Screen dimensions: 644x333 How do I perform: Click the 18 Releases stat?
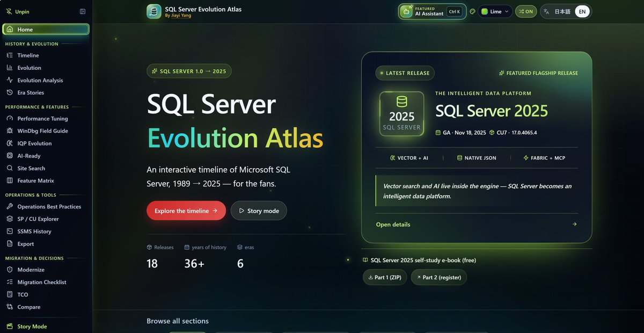160,257
